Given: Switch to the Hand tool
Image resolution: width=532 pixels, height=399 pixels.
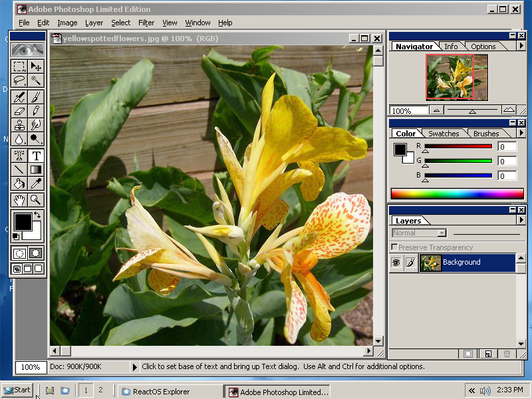Looking at the screenshot, I should 19,199.
